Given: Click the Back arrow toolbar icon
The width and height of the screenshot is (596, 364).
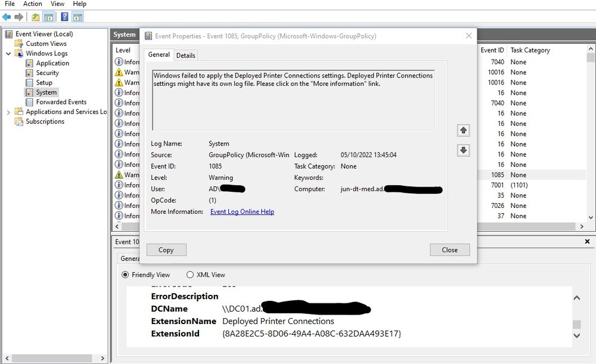Looking at the screenshot, I should point(7,17).
